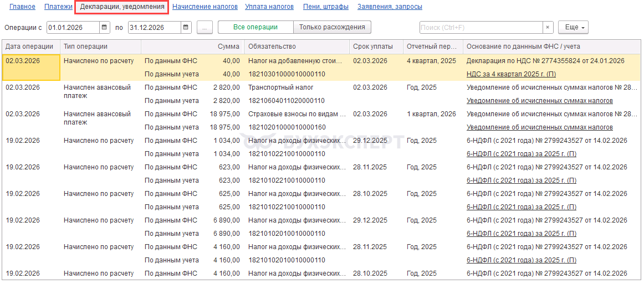This screenshot has width=644, height=284.
Task: Toggle Все операции filter
Action: point(255,28)
